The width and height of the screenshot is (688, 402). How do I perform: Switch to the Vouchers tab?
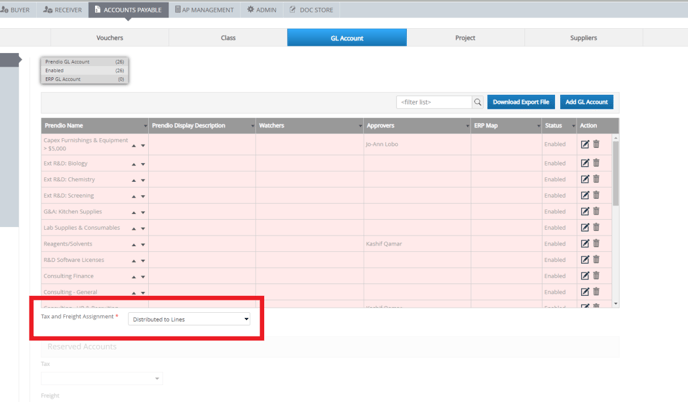point(110,38)
